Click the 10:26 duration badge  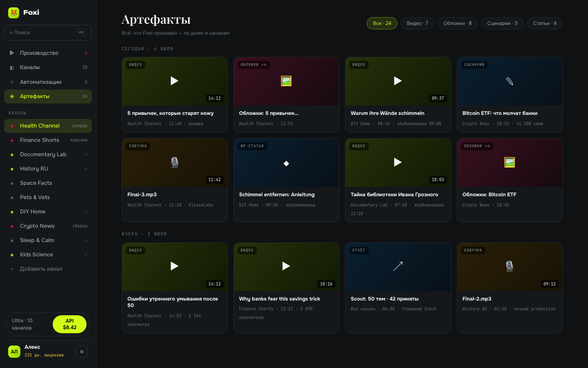point(326,284)
